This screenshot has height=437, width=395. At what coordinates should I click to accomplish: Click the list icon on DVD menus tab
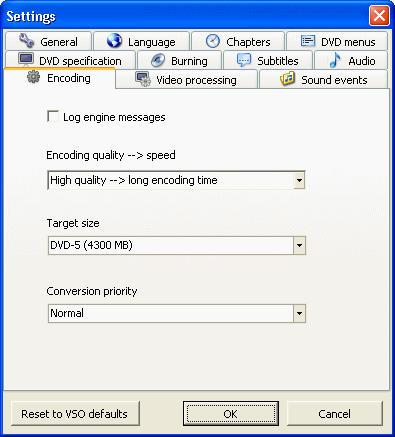[308, 41]
